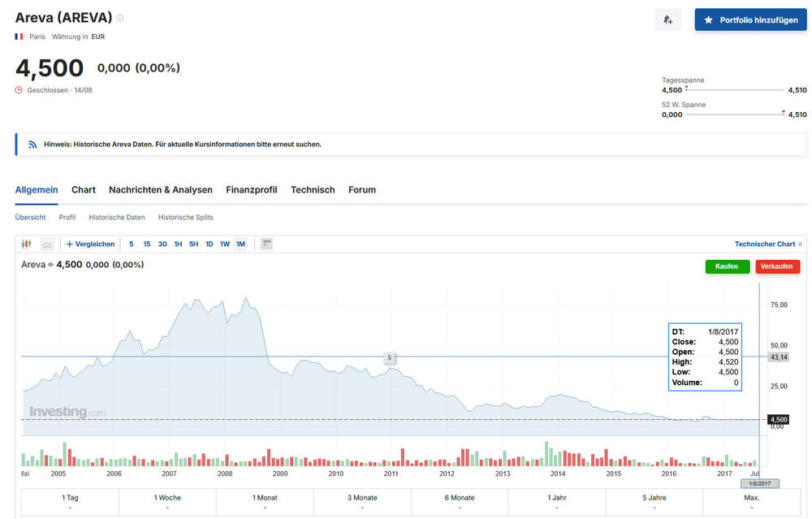812x519 pixels.
Task: Select the 1 Monat range
Action: [265, 501]
